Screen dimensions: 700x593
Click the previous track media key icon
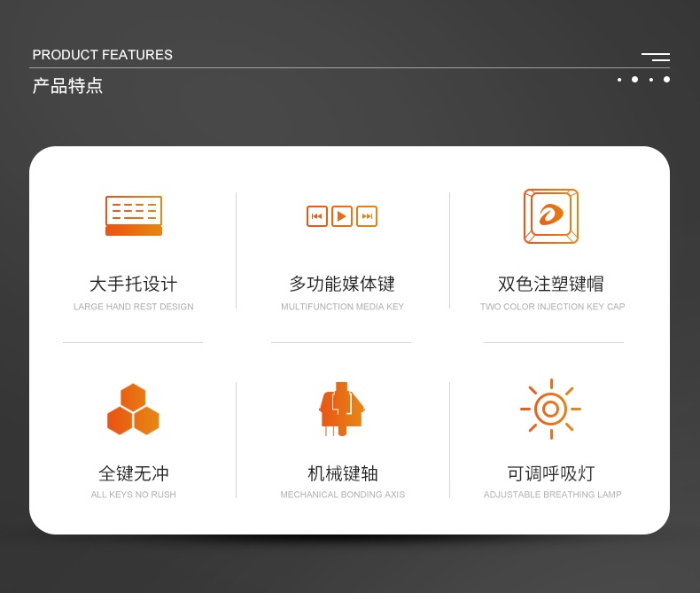[317, 216]
